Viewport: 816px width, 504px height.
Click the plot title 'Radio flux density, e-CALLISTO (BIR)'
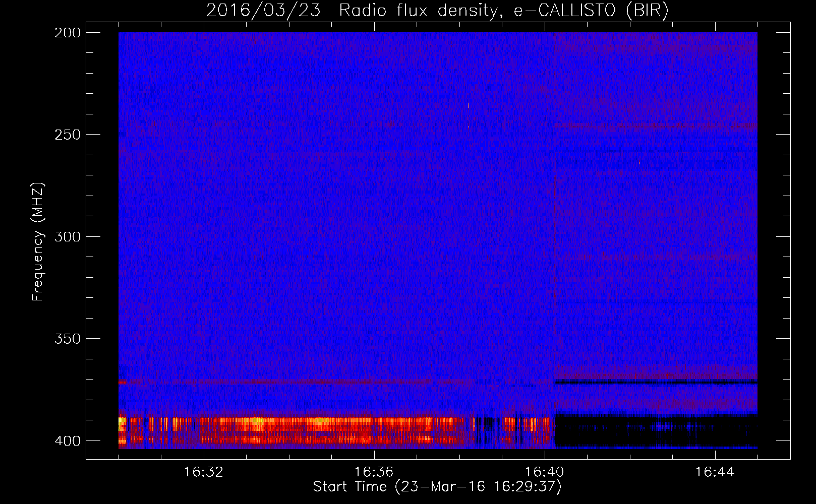coord(503,11)
